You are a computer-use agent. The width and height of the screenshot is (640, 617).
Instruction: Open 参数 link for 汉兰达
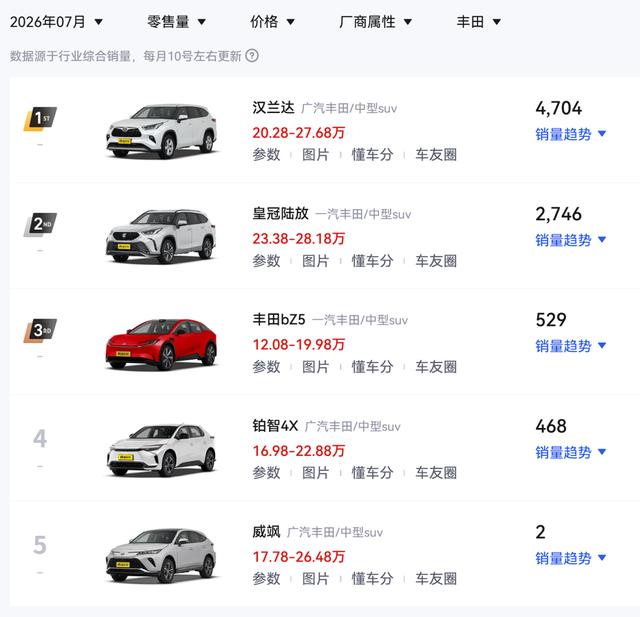[x=266, y=155]
